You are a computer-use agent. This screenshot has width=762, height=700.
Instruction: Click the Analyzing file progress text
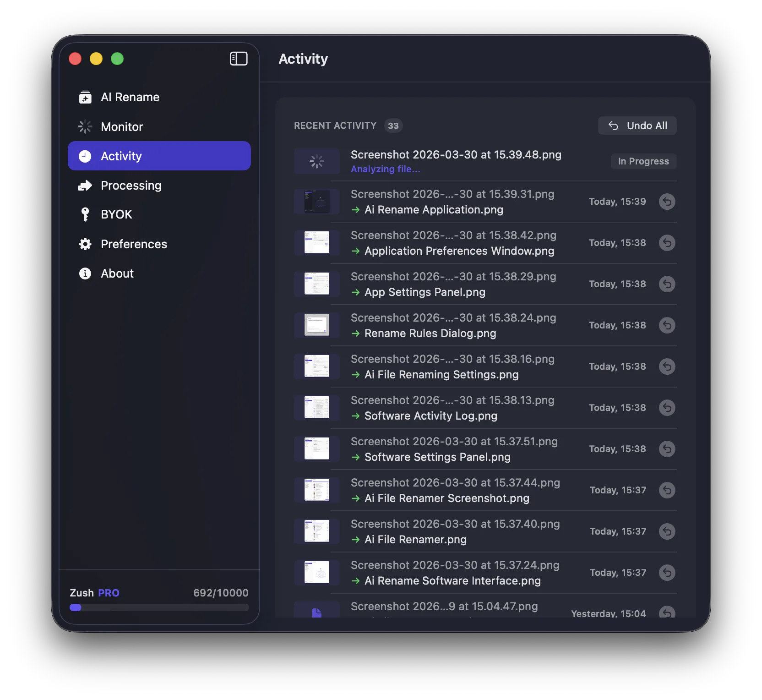tap(385, 169)
